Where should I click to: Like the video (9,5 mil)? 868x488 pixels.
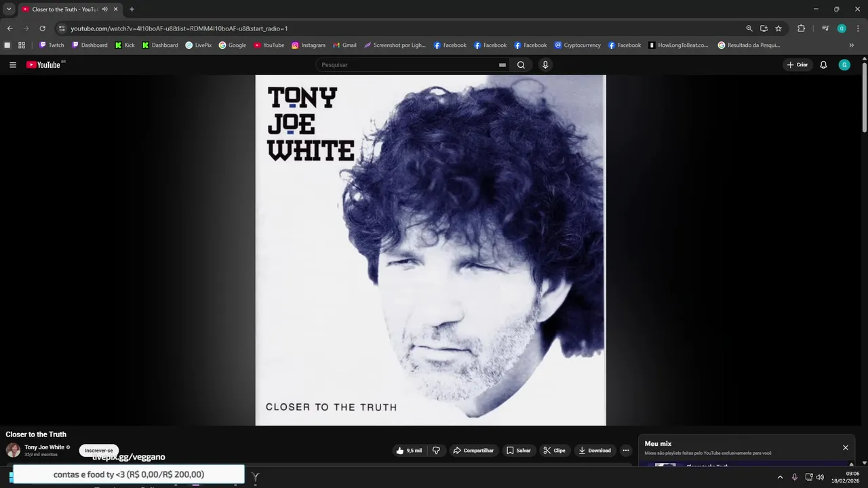(409, 451)
